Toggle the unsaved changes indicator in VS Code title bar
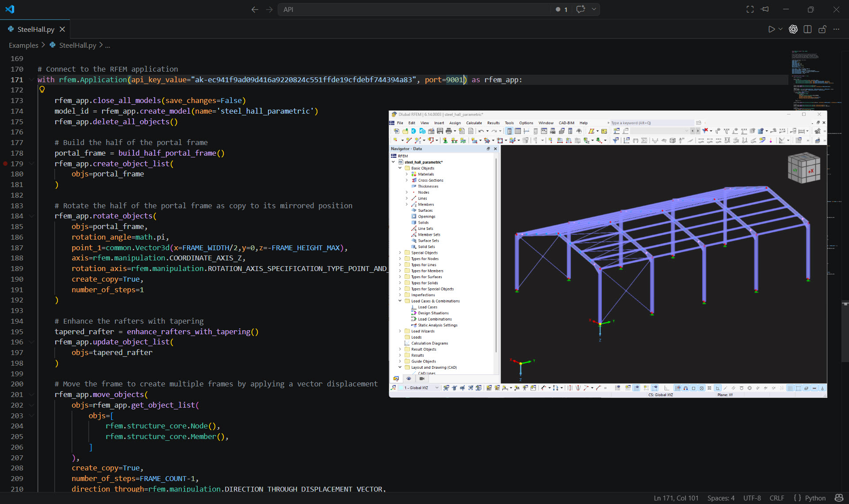Image resolution: width=849 pixels, height=504 pixels. pyautogui.click(x=558, y=9)
